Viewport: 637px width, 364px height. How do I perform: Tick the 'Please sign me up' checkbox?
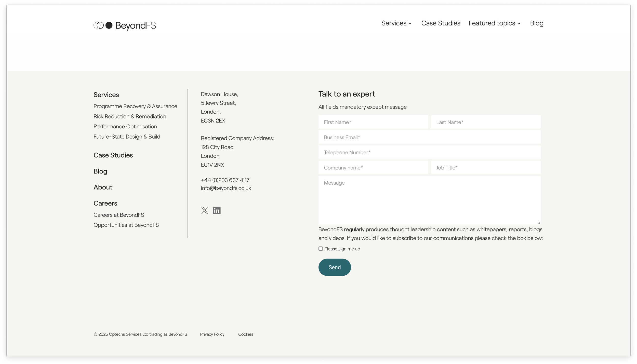321,249
